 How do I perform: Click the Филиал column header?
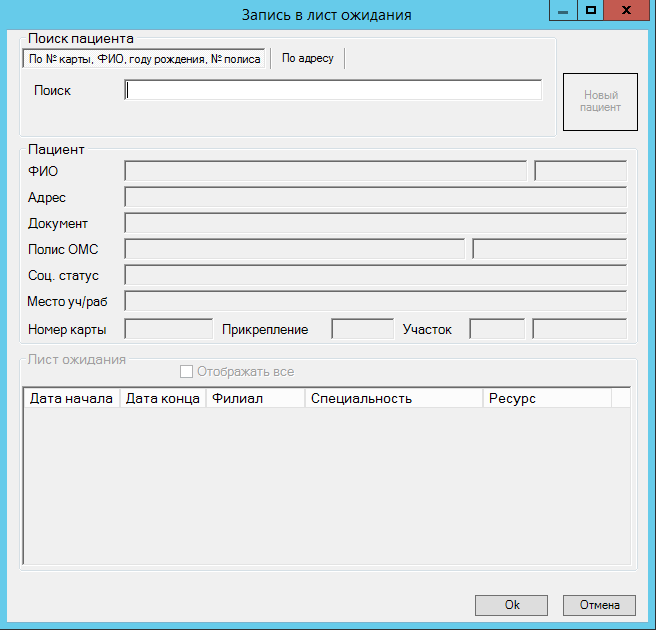tap(254, 398)
